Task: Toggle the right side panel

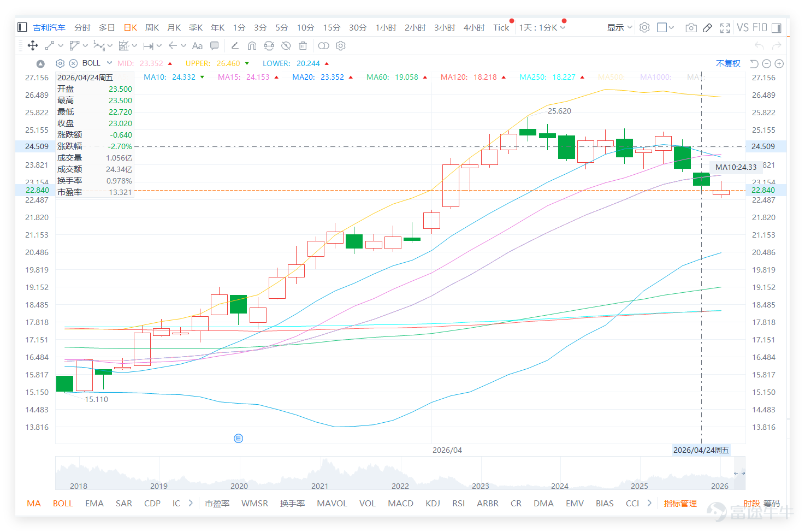Action: click(x=776, y=28)
